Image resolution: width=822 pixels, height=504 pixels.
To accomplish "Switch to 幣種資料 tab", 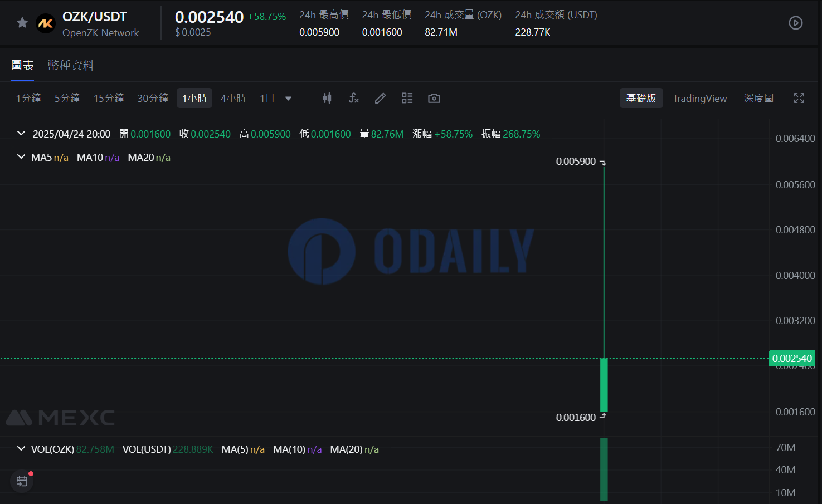I will tap(71, 65).
